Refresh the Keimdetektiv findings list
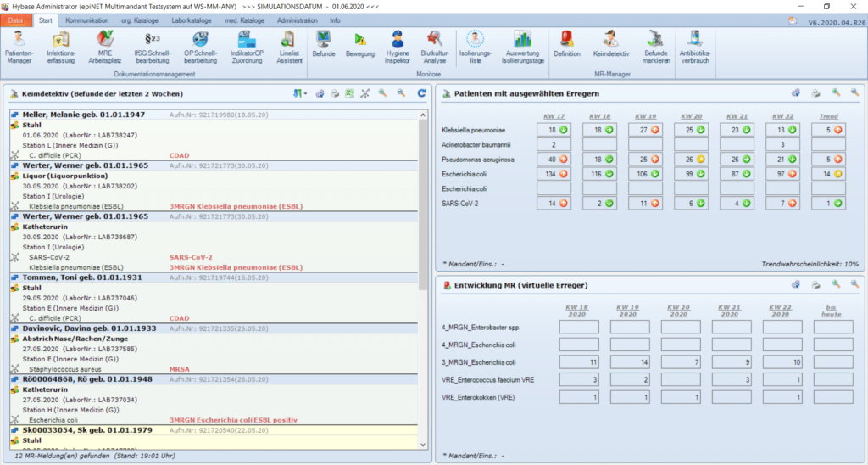Viewport: 868px width, 465px height. (x=421, y=93)
